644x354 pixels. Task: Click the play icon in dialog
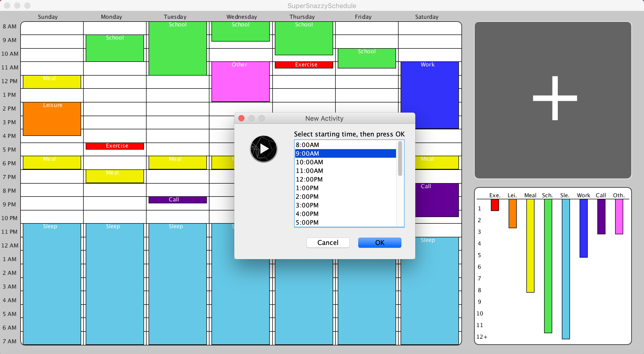[264, 149]
